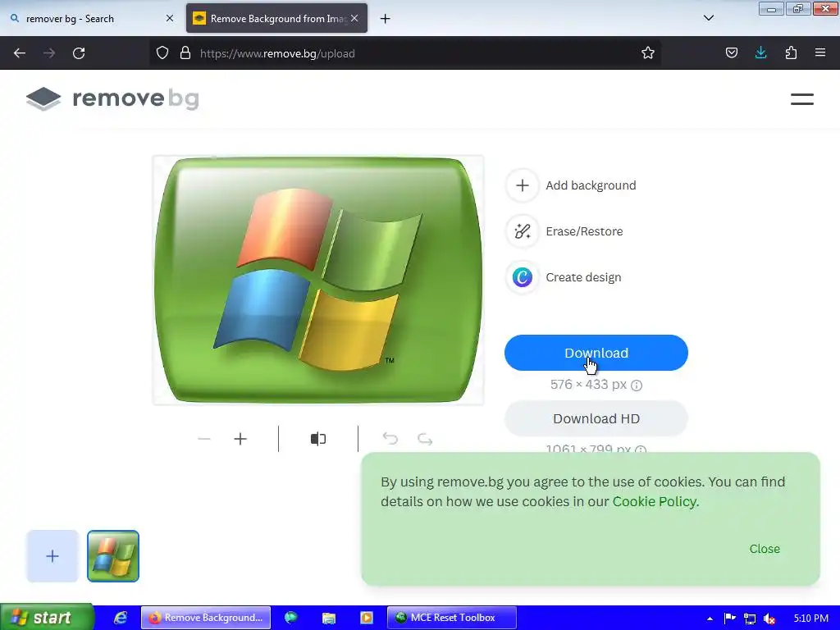Click the tracking protection shield icon
This screenshot has width=840, height=630.
(x=162, y=53)
